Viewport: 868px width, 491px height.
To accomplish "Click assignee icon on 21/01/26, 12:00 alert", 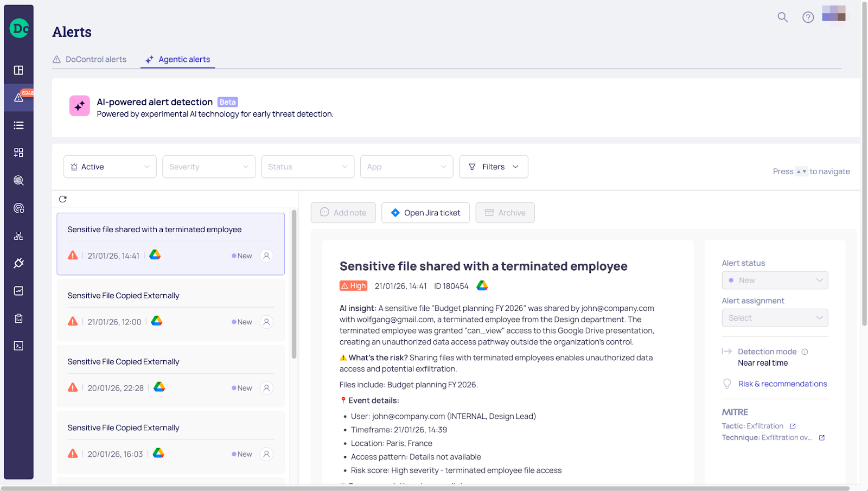I will (x=266, y=322).
